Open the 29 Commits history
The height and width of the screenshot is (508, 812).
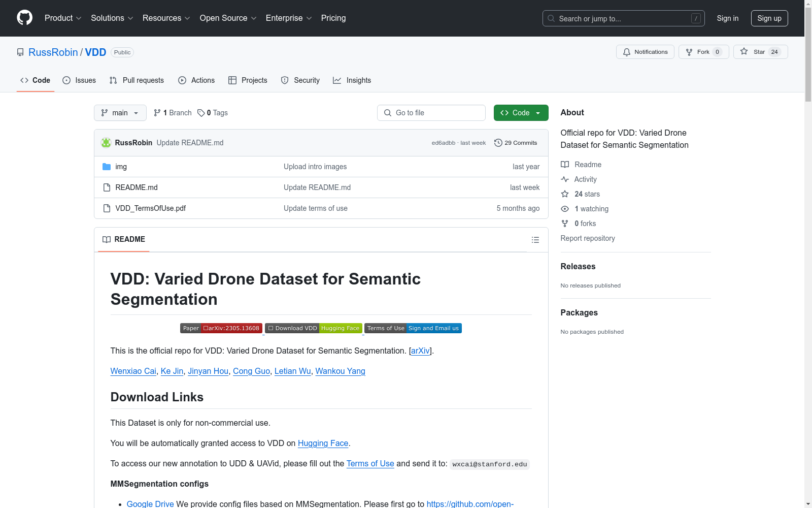coord(516,143)
